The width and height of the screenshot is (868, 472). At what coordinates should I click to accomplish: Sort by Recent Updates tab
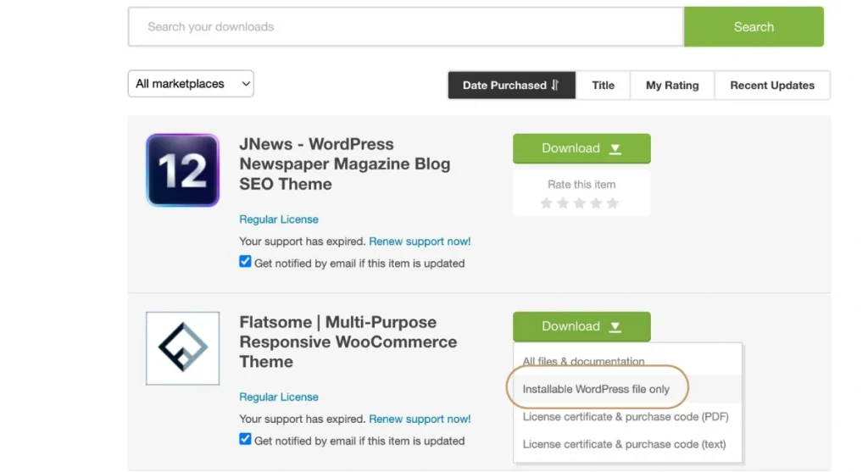click(772, 86)
